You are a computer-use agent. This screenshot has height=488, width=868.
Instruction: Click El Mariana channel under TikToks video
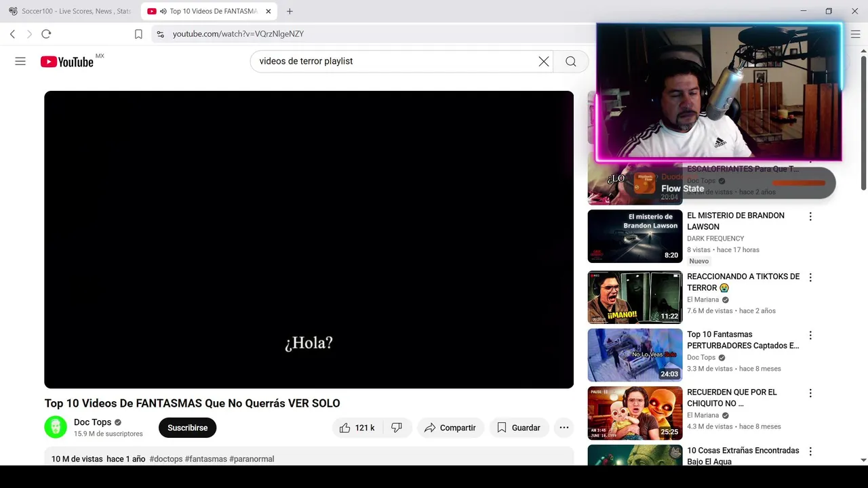coord(703,300)
